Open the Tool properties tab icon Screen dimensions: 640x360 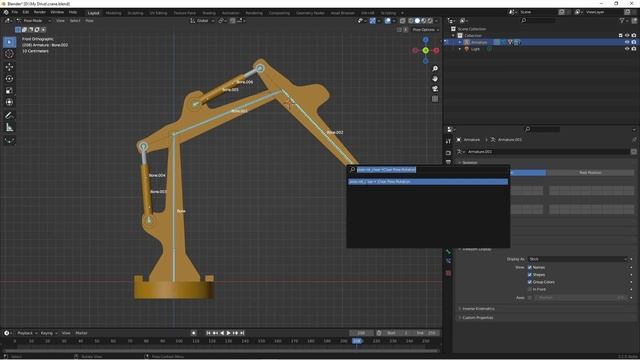click(x=449, y=141)
